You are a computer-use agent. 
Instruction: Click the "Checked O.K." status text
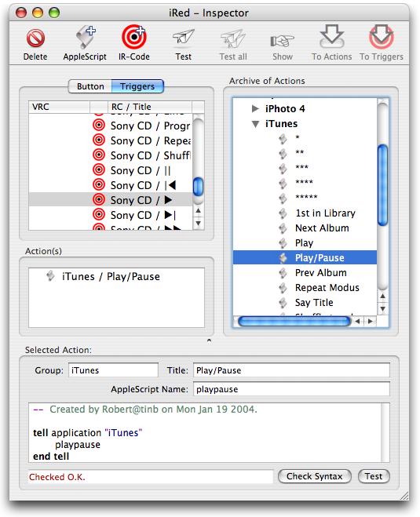(x=57, y=477)
